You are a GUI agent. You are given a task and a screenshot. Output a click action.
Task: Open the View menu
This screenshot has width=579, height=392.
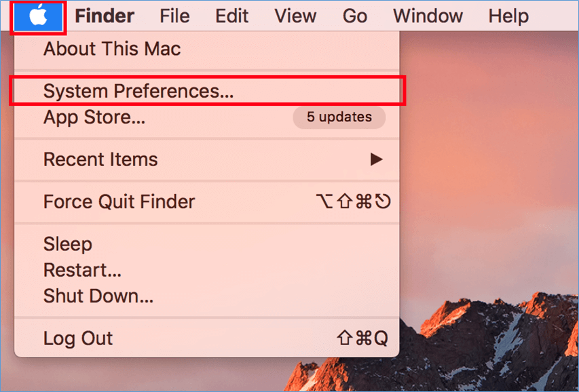coord(295,16)
